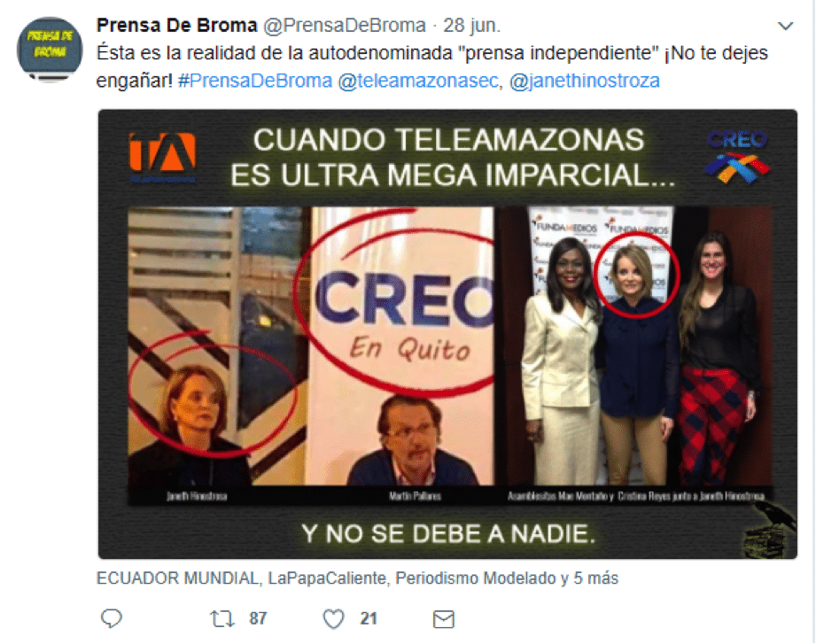View the Periodismo Modelado tagged account
The height and width of the screenshot is (644, 816).
click(x=476, y=578)
